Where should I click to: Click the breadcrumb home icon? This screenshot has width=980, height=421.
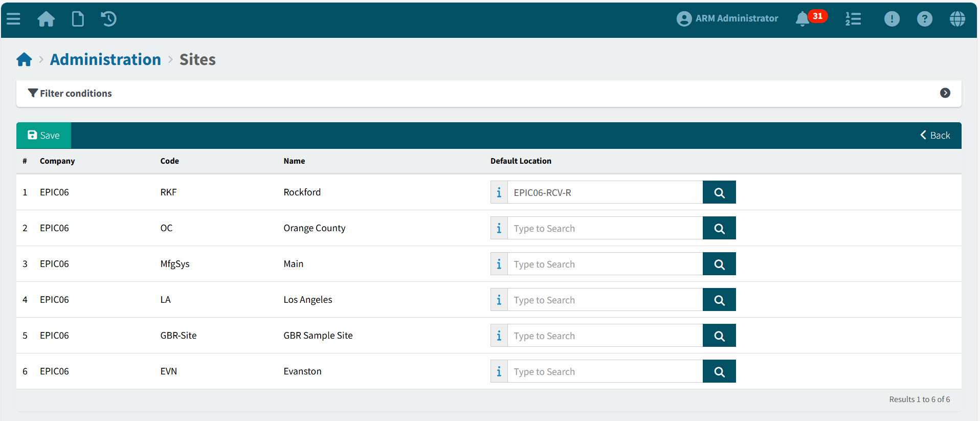[x=24, y=60]
